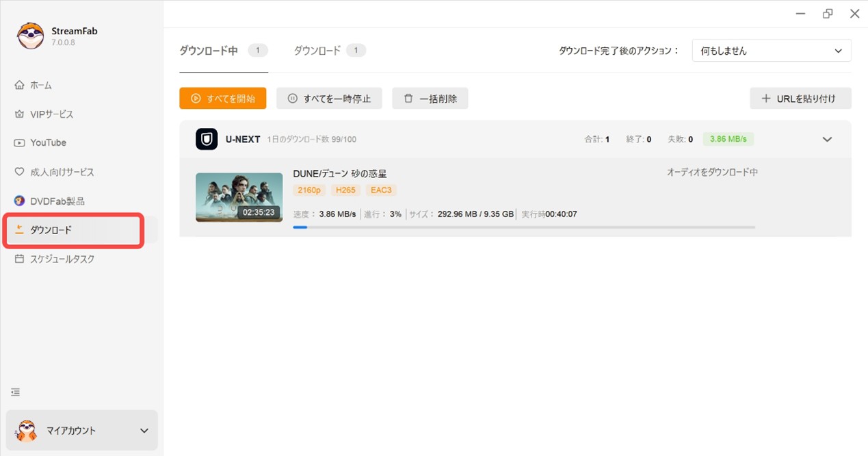The image size is (868, 456).
Task: Click the U-NEXT service shield icon
Action: 206,139
